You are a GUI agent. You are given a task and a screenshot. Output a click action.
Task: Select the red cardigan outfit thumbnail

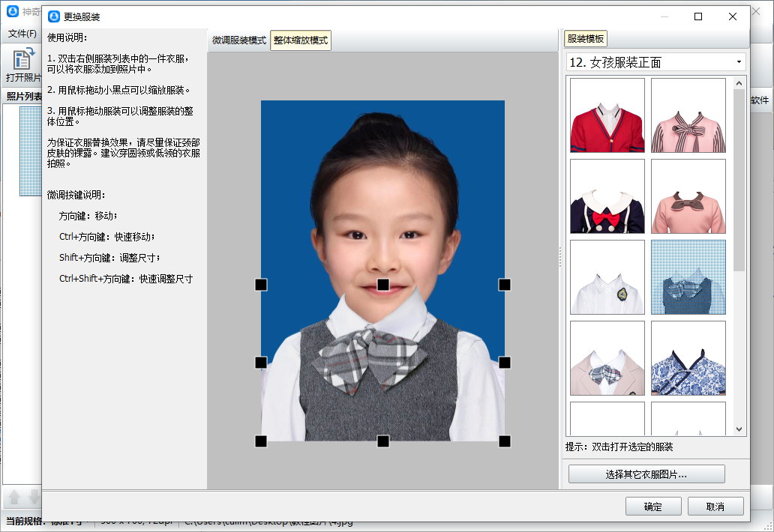607,115
